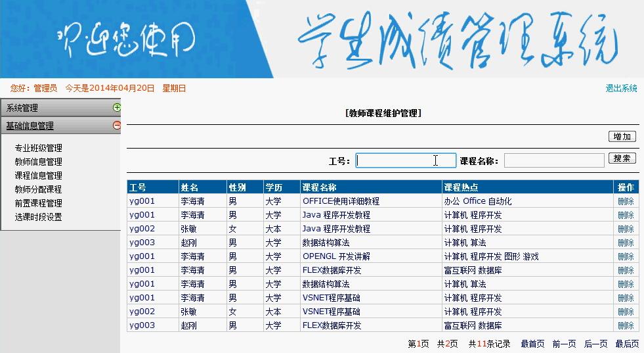Image resolution: width=644 pixels, height=353 pixels.
Task: Delete yg003's 数据结构算法 row
Action: 626,243
